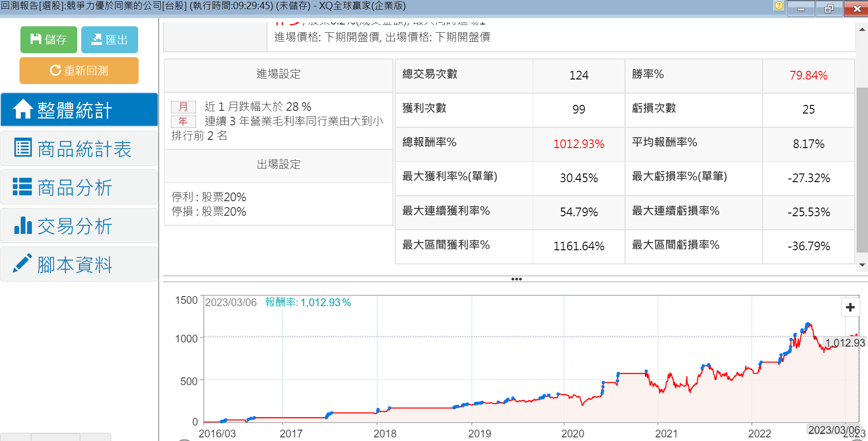Click the blue 匯出 export button
868x441 pixels.
(109, 40)
